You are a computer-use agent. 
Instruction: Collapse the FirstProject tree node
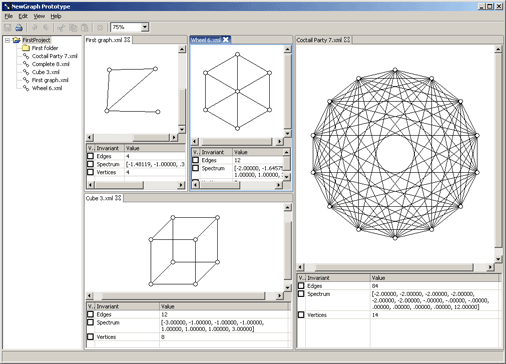point(7,40)
